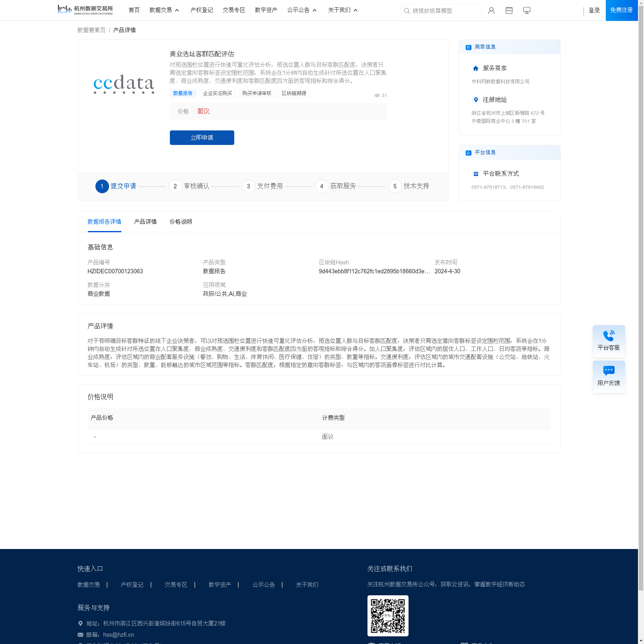Click the 购买申请审核 tag
This screenshot has height=644, width=644.
(257, 93)
